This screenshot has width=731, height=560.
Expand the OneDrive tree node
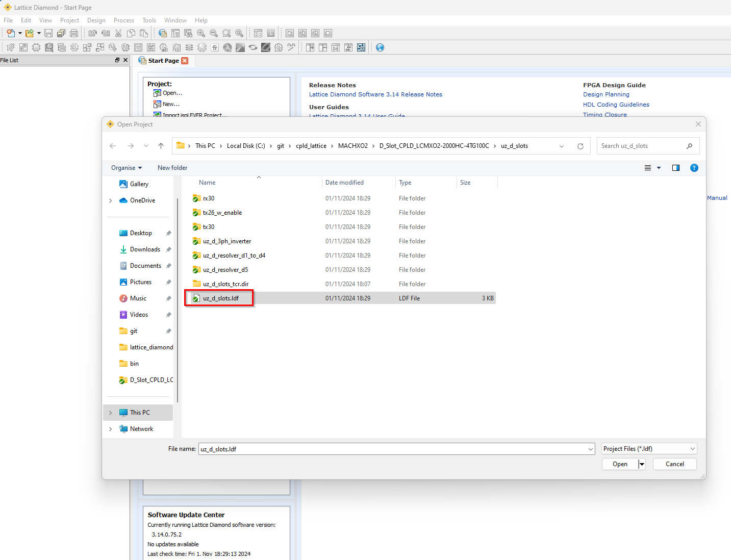pos(111,200)
